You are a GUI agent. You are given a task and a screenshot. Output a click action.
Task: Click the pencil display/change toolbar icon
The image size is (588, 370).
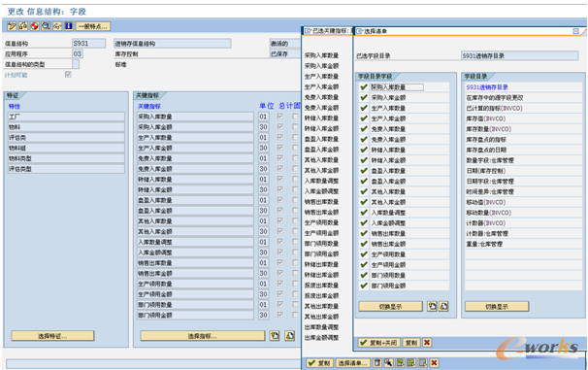click(12, 26)
